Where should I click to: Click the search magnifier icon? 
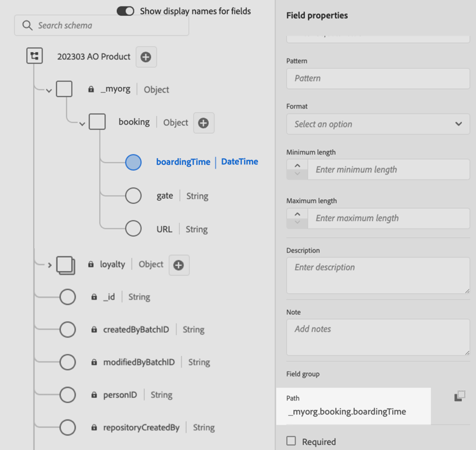27,25
